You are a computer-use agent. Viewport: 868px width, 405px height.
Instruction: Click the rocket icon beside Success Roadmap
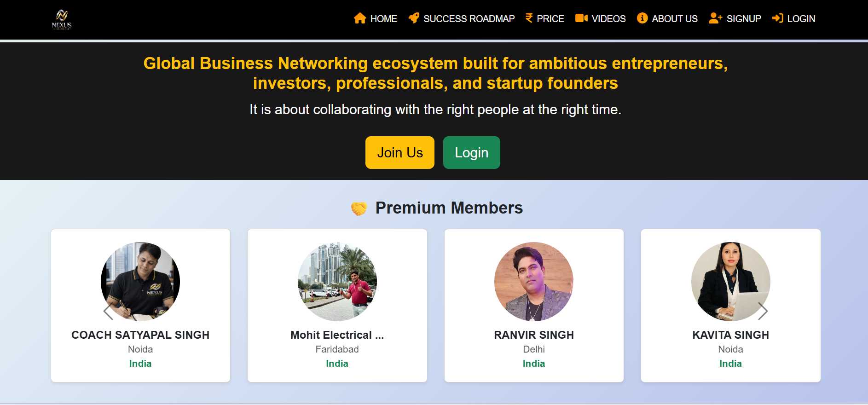(x=414, y=18)
